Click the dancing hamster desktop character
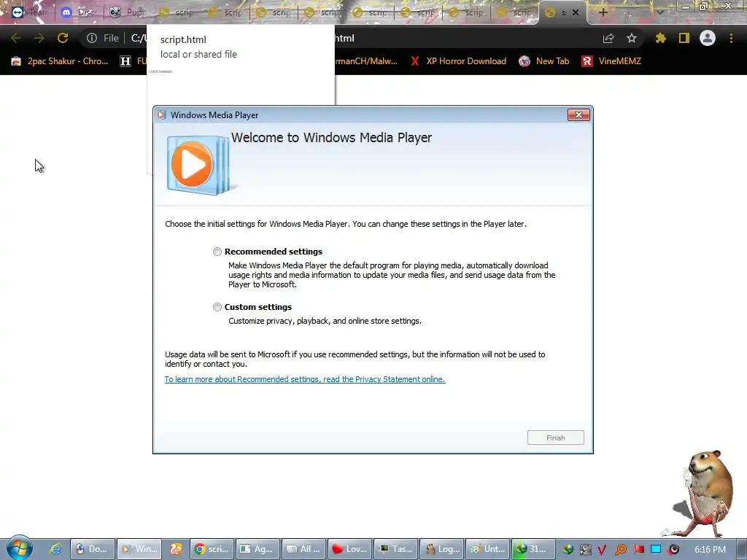This screenshot has width=747, height=560. 699,494
